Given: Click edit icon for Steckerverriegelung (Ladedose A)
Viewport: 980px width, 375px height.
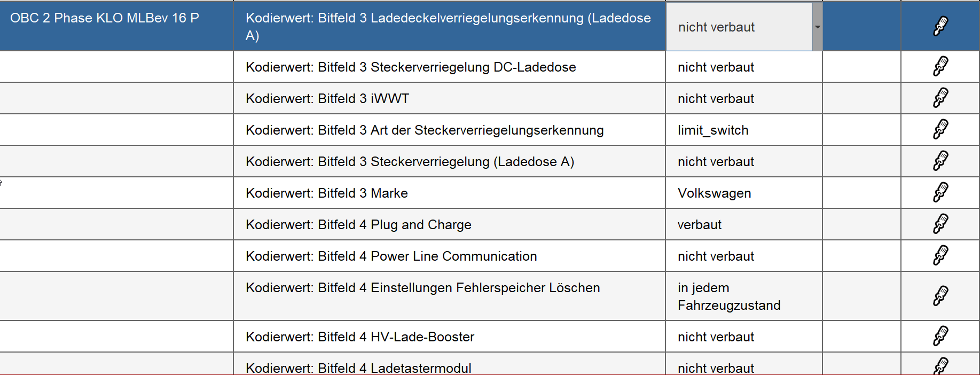Looking at the screenshot, I should tap(940, 161).
